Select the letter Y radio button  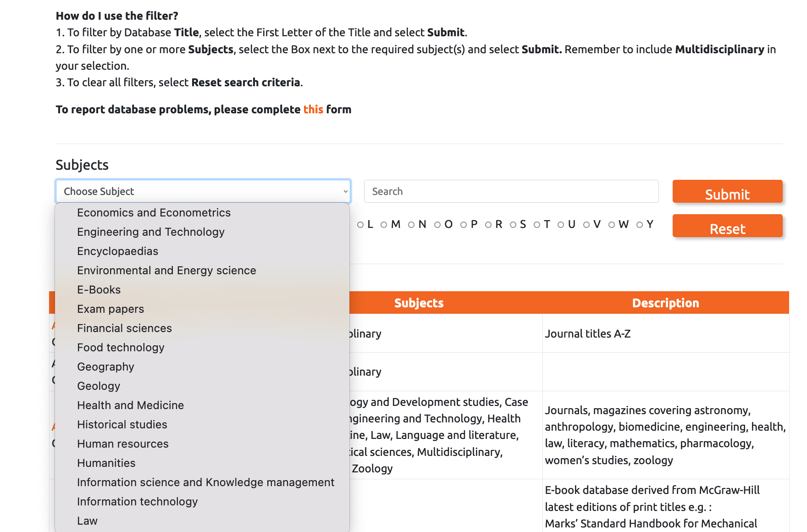[x=640, y=225]
